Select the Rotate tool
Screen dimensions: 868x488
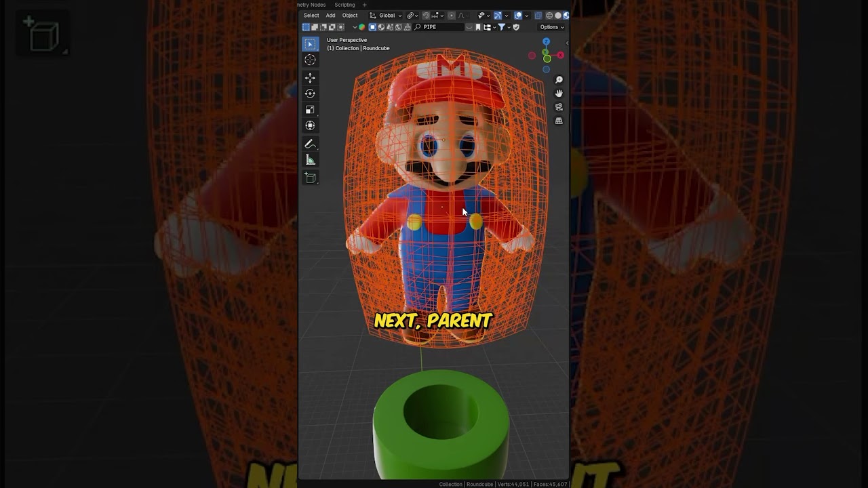tap(310, 94)
